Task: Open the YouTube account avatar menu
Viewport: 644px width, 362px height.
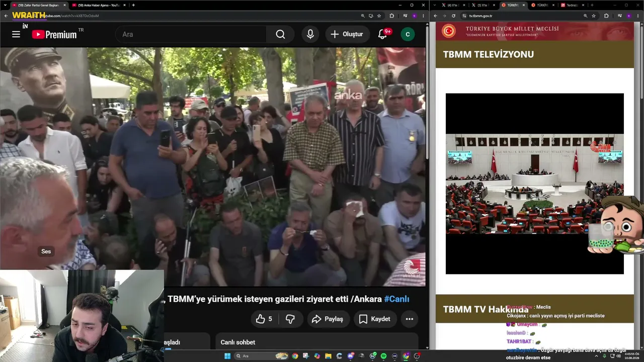Action: [408, 34]
